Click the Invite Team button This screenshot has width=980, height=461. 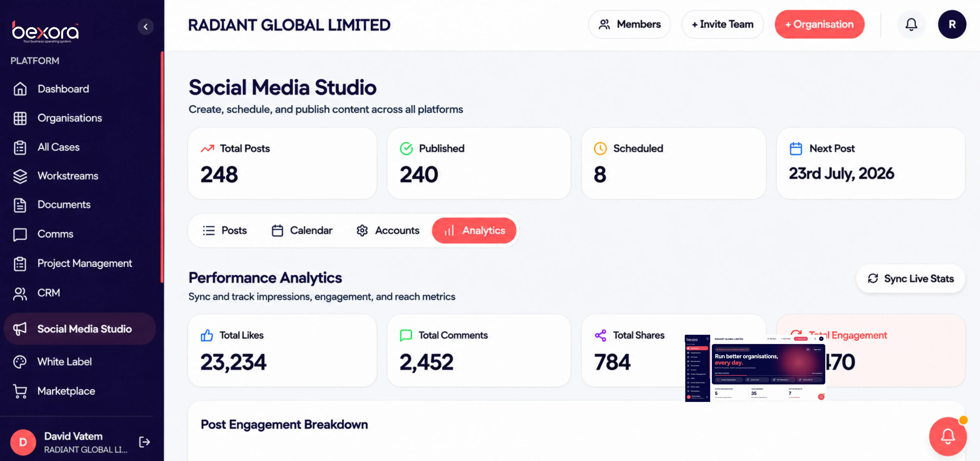tap(722, 24)
